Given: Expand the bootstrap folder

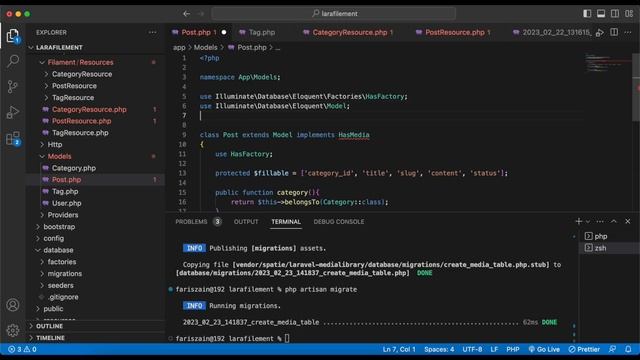Looking at the screenshot, I should (59, 227).
